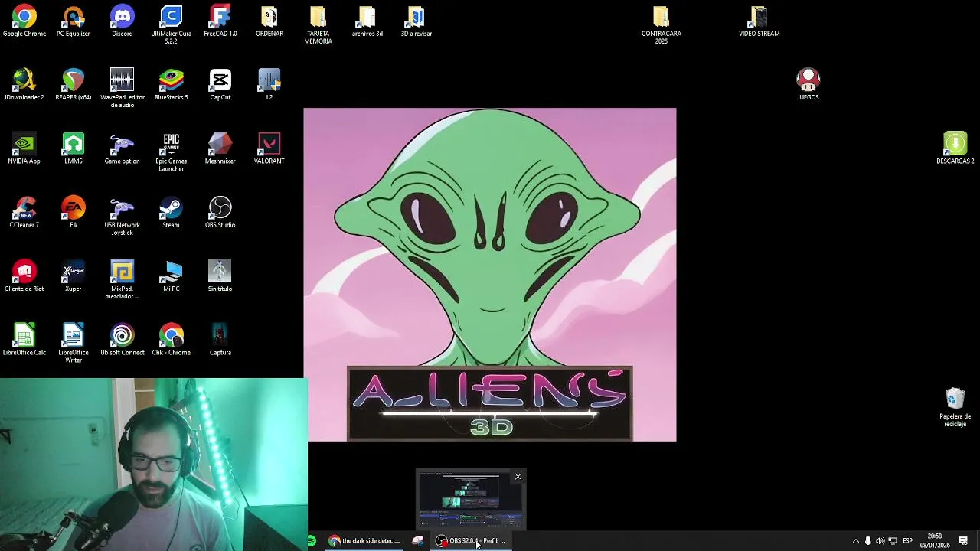Open the Sin título file
The image size is (980, 551).
click(220, 276)
